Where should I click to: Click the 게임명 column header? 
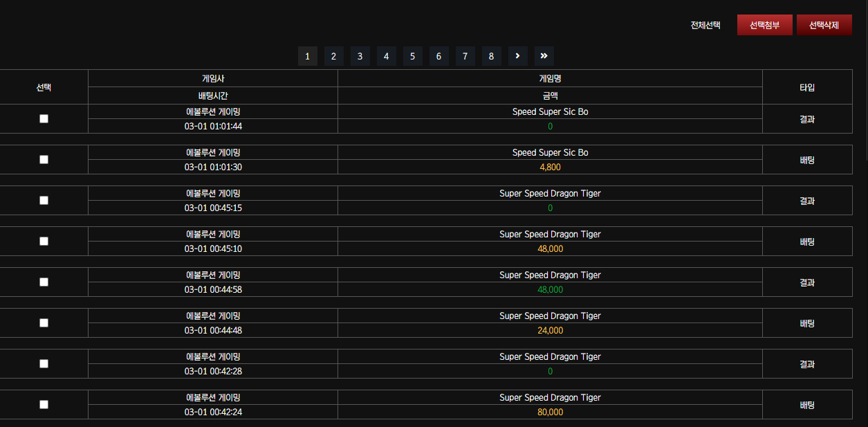coord(550,79)
